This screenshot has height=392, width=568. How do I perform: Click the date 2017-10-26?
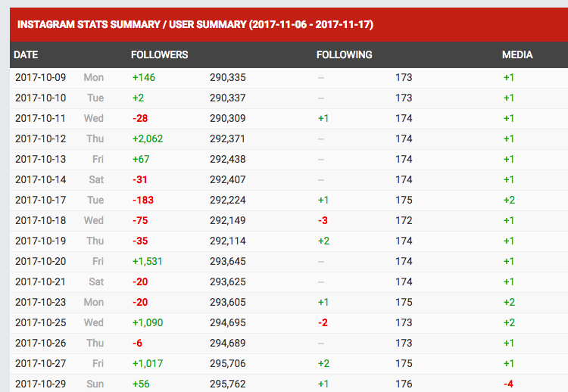tap(41, 343)
